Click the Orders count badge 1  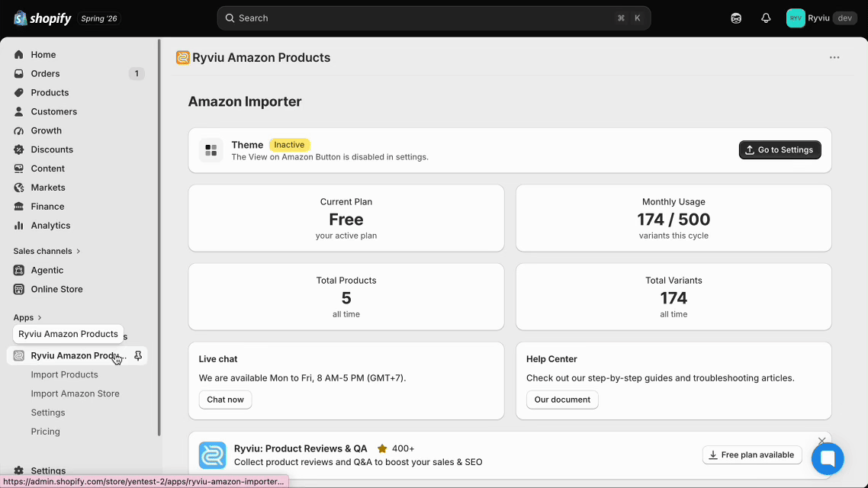(137, 74)
